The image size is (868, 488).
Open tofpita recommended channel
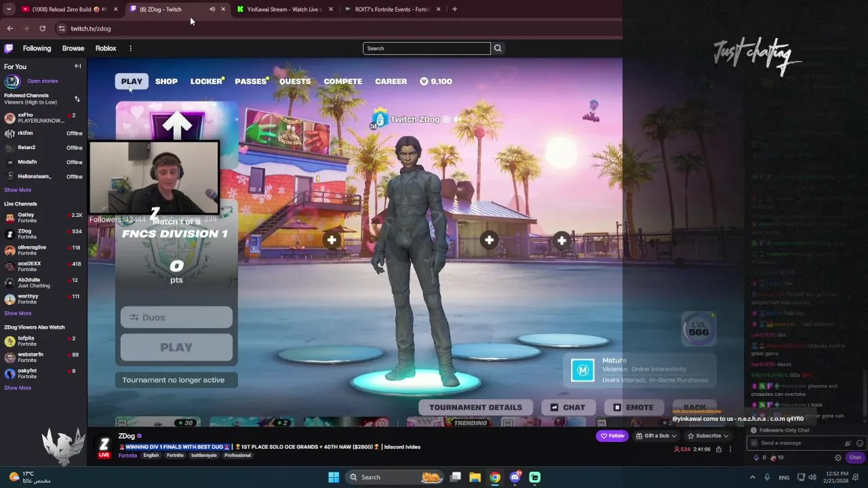(x=43, y=341)
